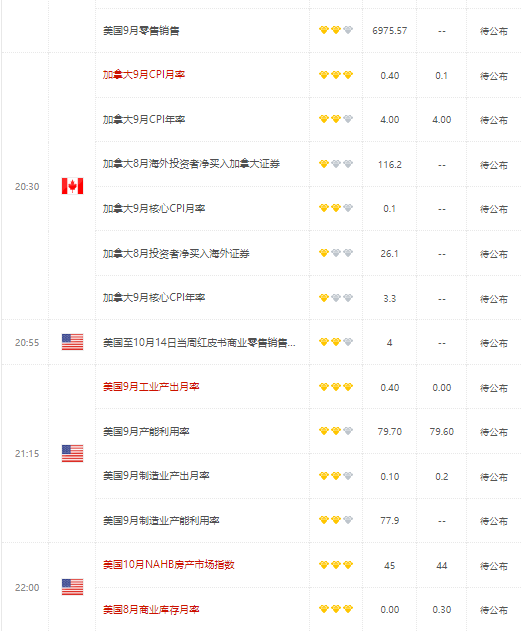This screenshot has width=521, height=631.
Task: Open 加拿大9月核心CPI月率 indicator
Action: 154,208
